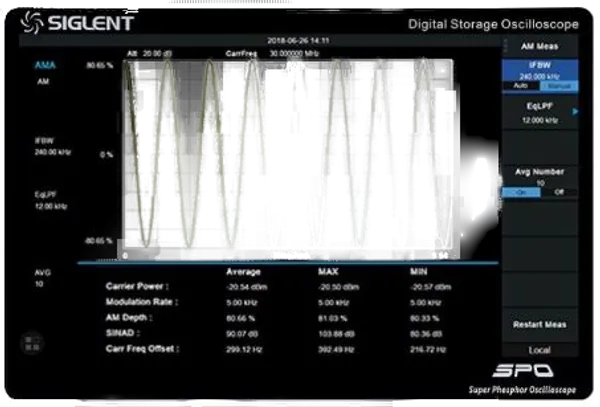Click the AM Depth row label
Viewport: 600px width, 407px height.
(x=129, y=317)
